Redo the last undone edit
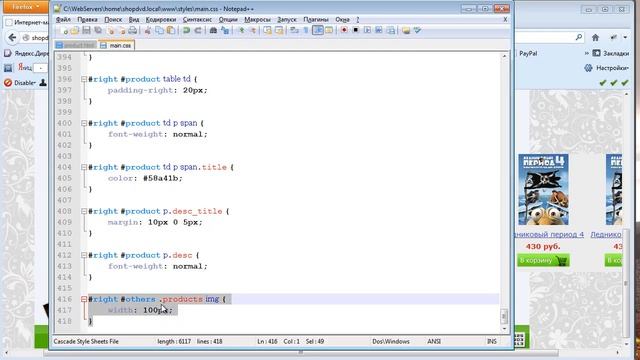This screenshot has width=640, height=360. 198,30
